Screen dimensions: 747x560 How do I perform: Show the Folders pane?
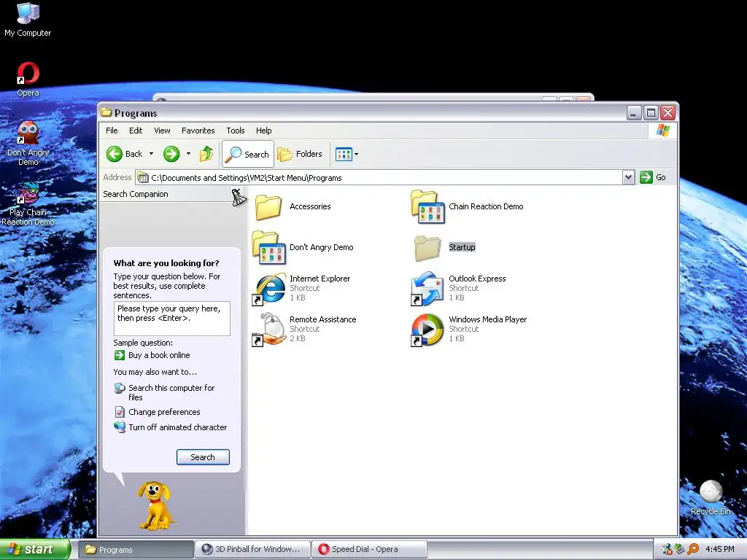point(300,154)
